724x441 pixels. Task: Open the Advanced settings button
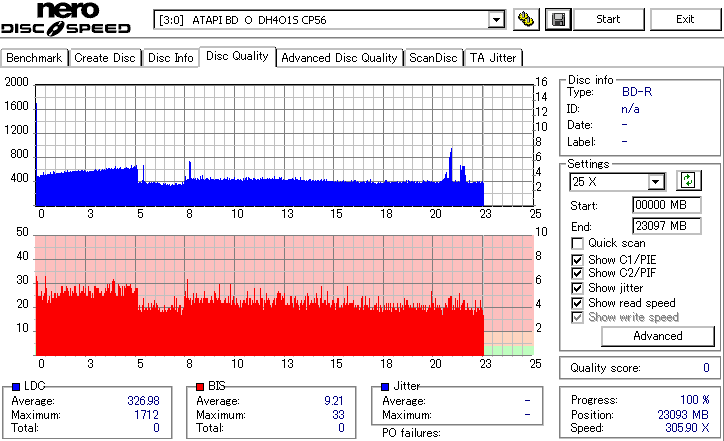(x=658, y=336)
